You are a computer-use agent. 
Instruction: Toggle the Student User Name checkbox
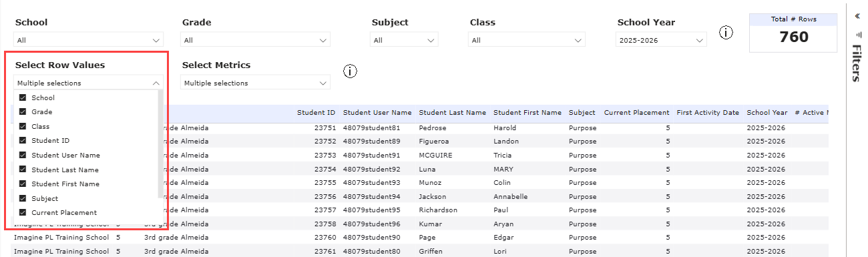(23, 155)
